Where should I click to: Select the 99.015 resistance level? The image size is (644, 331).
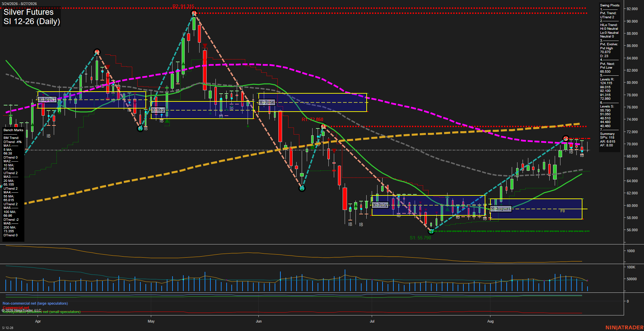pyautogui.click(x=605, y=87)
